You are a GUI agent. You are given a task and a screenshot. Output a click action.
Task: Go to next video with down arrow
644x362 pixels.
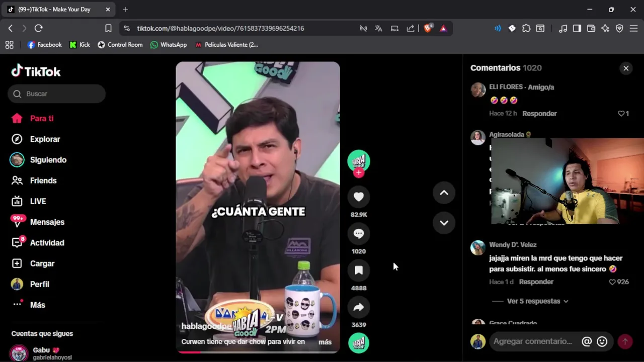(x=444, y=223)
